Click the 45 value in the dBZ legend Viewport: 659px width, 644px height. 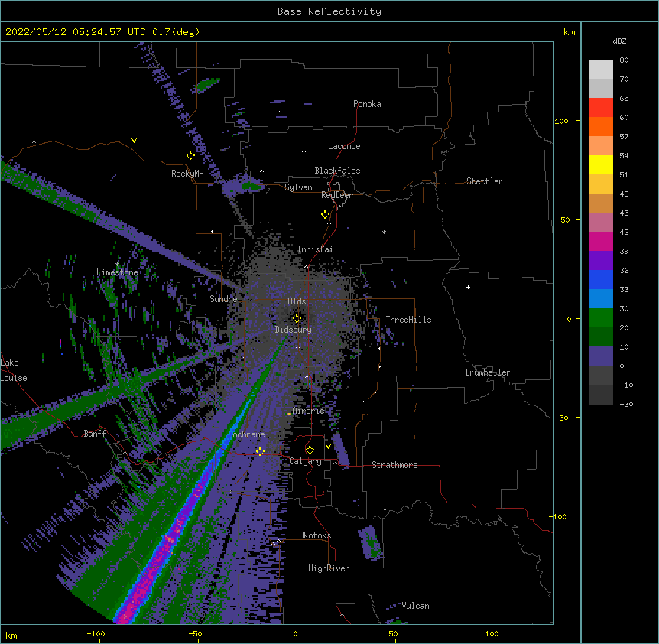(624, 213)
